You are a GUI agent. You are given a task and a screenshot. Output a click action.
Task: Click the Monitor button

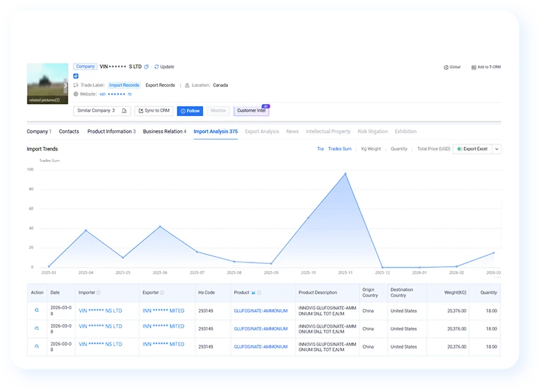pyautogui.click(x=218, y=110)
